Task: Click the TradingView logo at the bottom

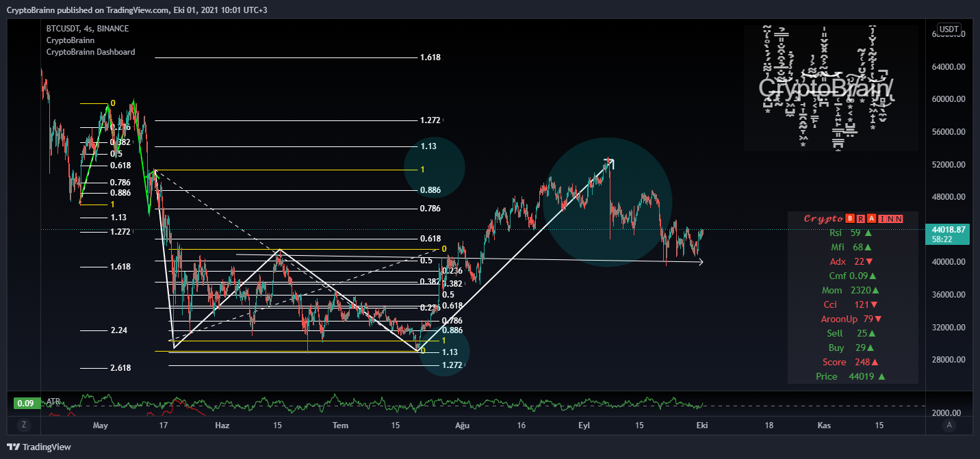Action: click(x=40, y=447)
